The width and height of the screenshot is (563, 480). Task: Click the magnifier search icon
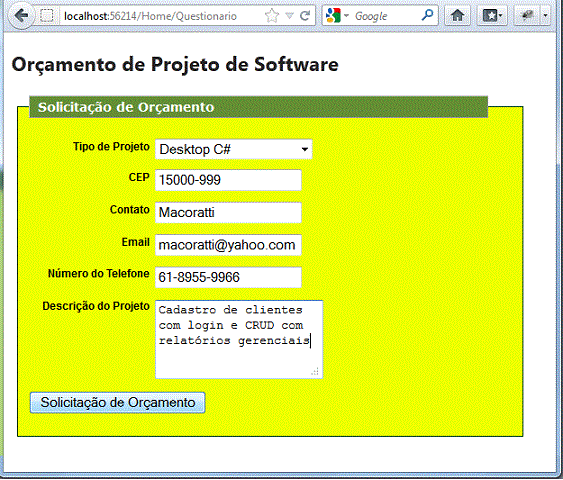427,15
